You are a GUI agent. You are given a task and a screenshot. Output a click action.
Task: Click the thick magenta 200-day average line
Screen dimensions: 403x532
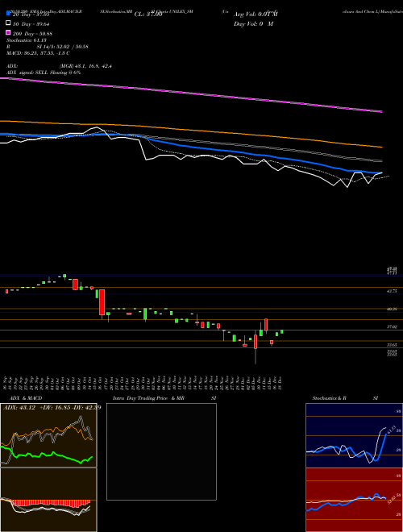click(191, 94)
